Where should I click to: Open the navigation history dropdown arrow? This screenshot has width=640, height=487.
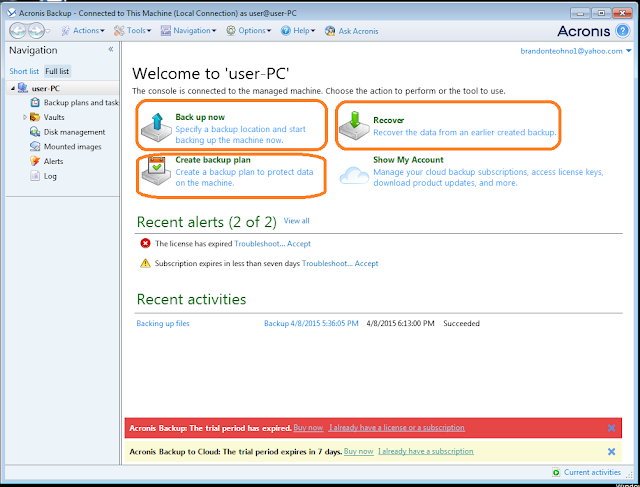pos(48,31)
